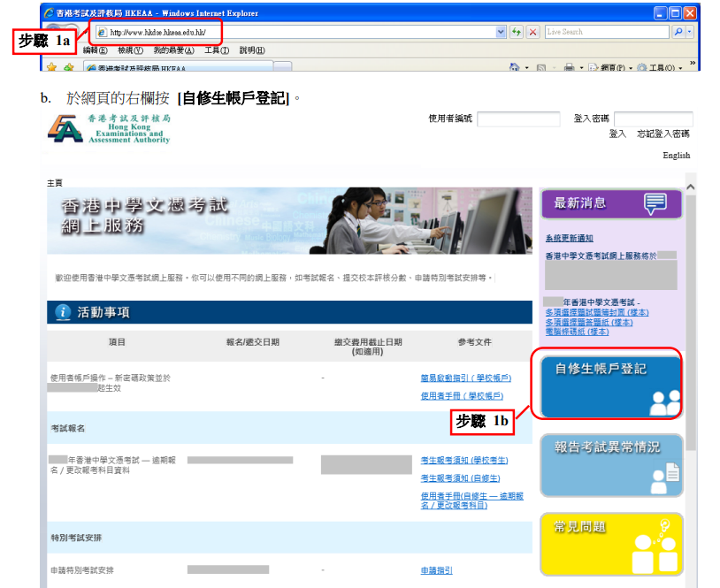Open the address bar history dropdown
This screenshot has height=588, width=720.
501,32
